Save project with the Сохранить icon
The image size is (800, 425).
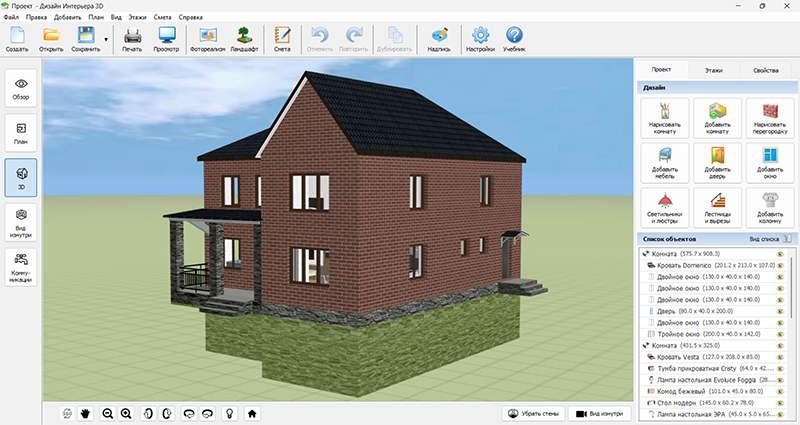[x=86, y=39]
